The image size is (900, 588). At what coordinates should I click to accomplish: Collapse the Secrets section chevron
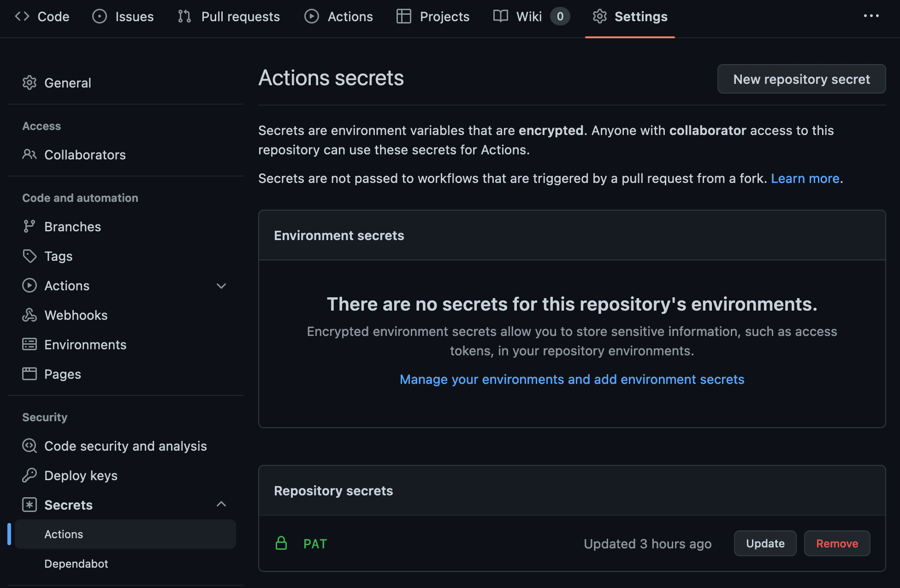(221, 504)
